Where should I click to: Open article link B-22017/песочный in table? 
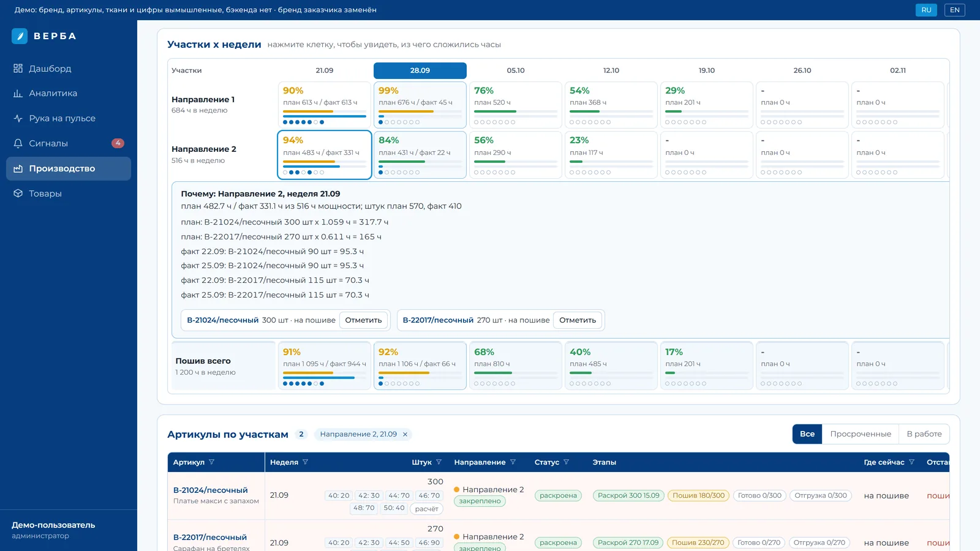[210, 538]
